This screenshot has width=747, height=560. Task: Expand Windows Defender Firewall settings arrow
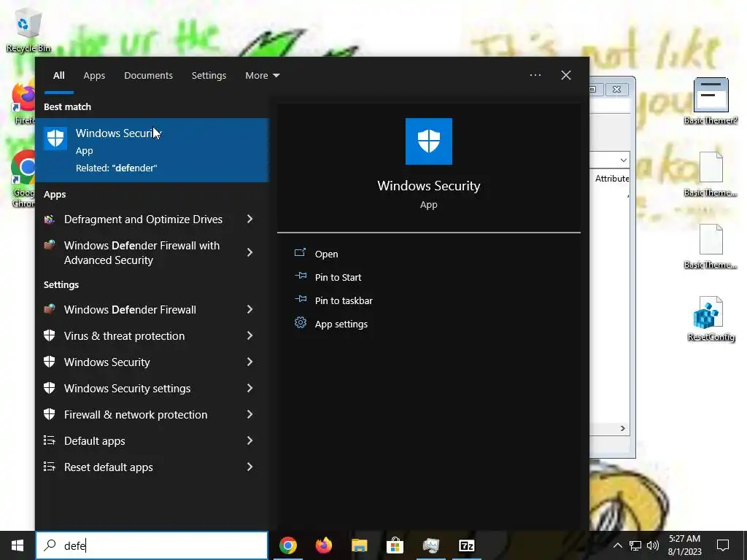click(249, 309)
